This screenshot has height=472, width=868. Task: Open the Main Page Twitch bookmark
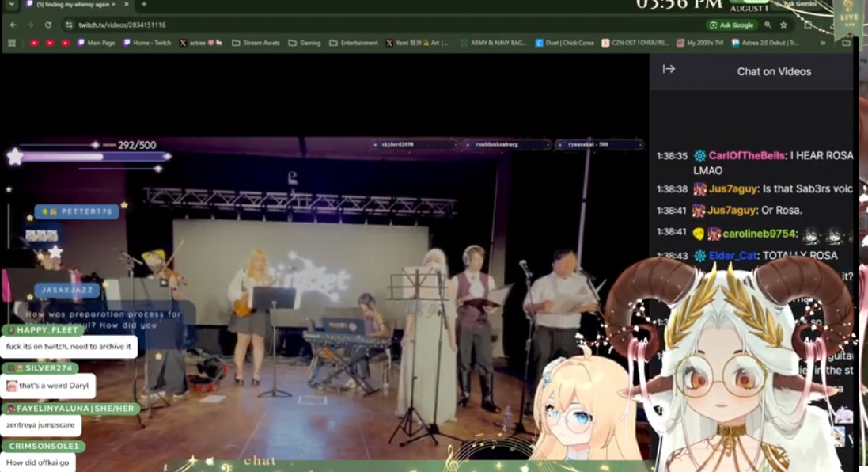click(96, 43)
